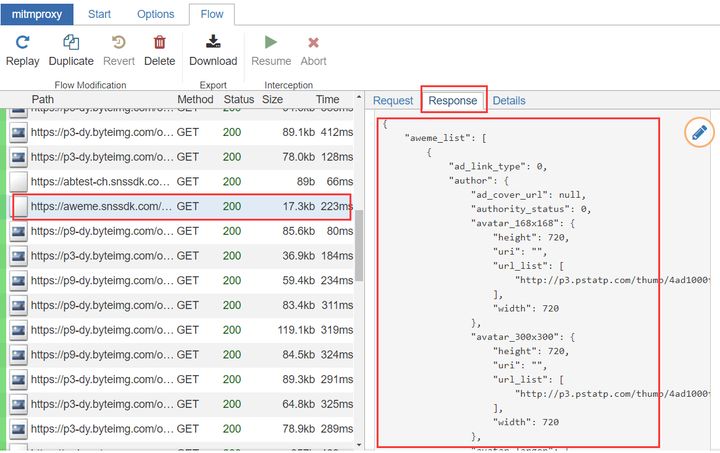The height and width of the screenshot is (453, 720).
Task: Click the red Abort X icon
Action: pos(313,43)
